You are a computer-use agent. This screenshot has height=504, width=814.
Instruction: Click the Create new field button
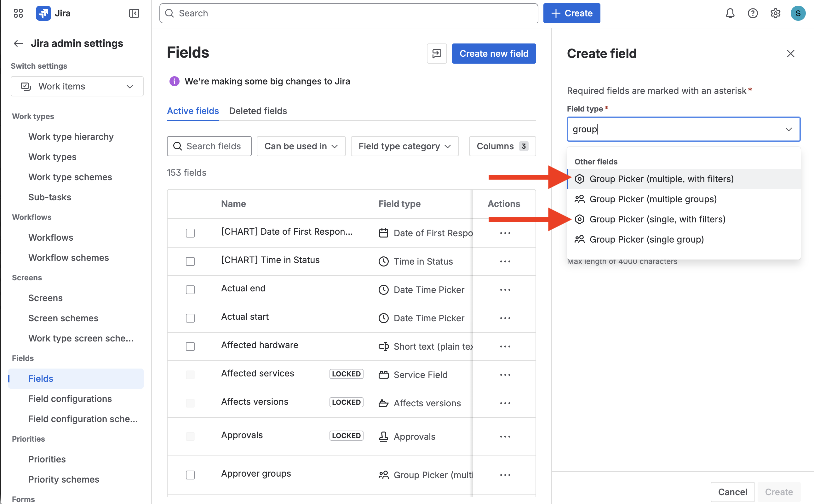click(494, 53)
